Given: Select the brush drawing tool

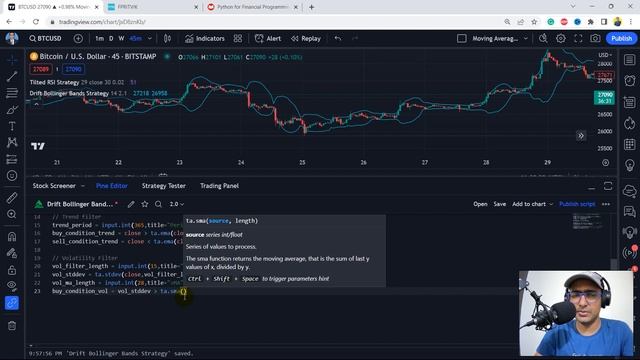Looking at the screenshot, I should click(12, 110).
